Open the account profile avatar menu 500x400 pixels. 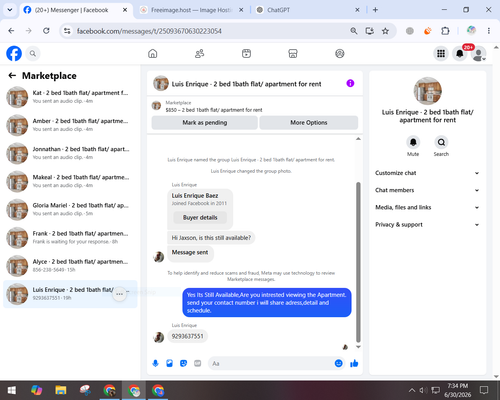click(x=479, y=54)
